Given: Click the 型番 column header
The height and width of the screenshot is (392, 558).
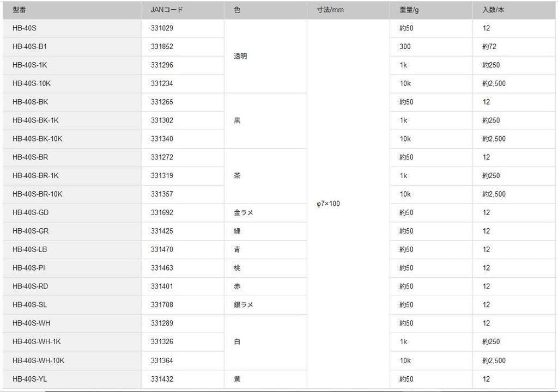Looking at the screenshot, I should click(x=72, y=10).
